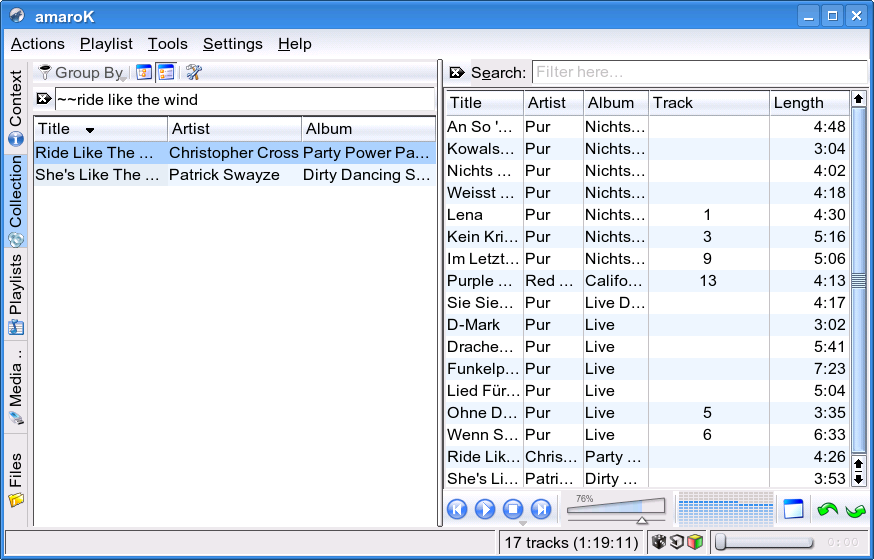This screenshot has width=874, height=560.
Task: Click the Previous track button
Action: tap(457, 509)
